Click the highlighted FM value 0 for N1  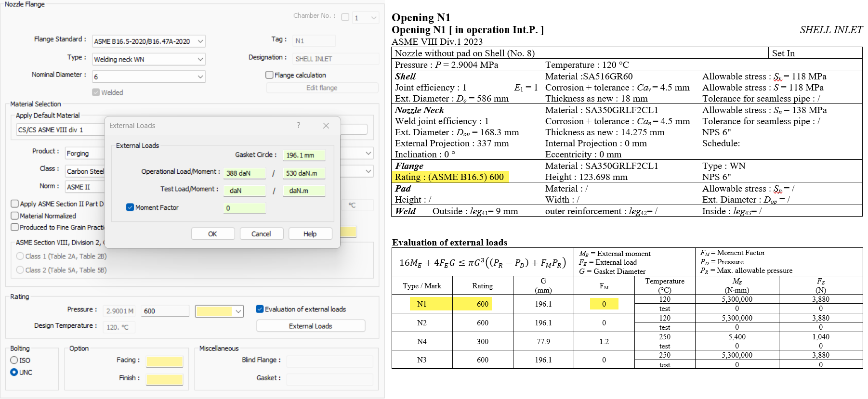click(x=604, y=304)
